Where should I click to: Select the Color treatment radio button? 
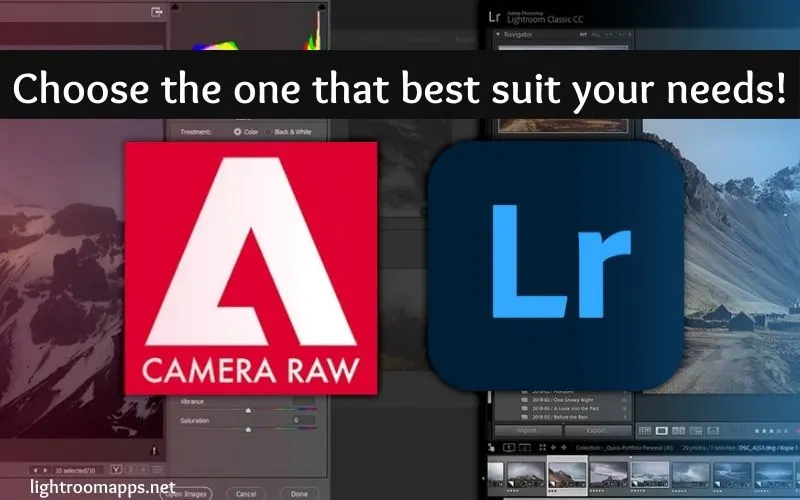[x=238, y=131]
